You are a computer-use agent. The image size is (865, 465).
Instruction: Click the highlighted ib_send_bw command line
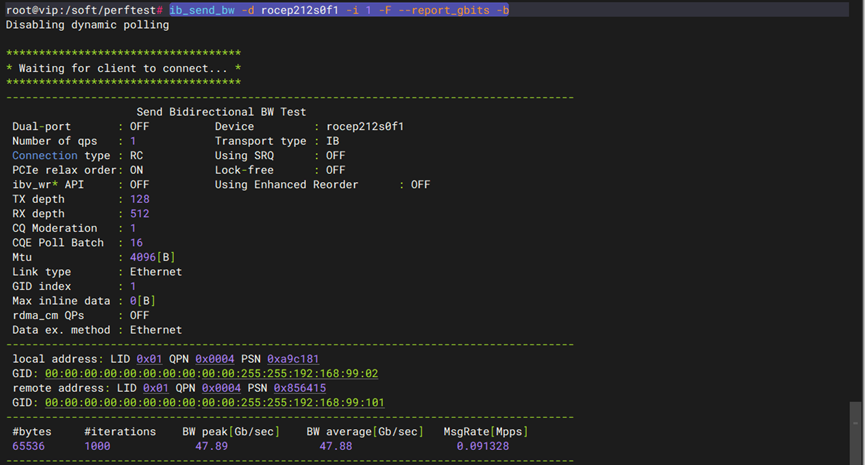(338, 10)
